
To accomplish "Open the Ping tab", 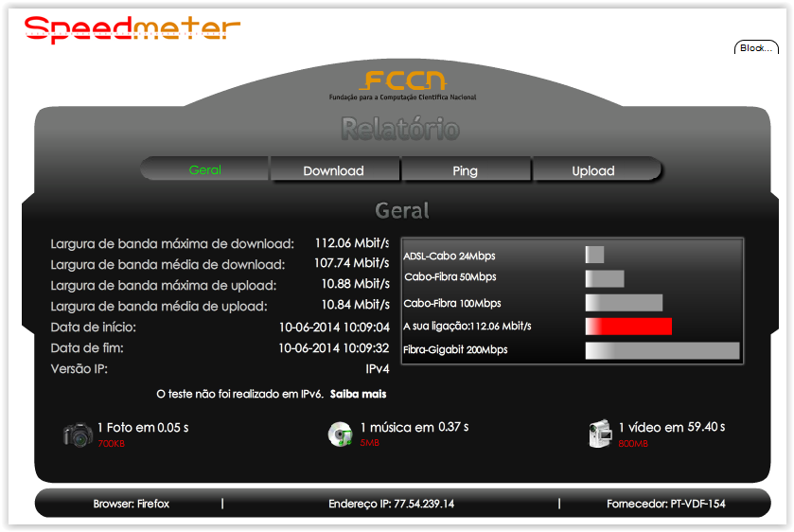I will [465, 170].
